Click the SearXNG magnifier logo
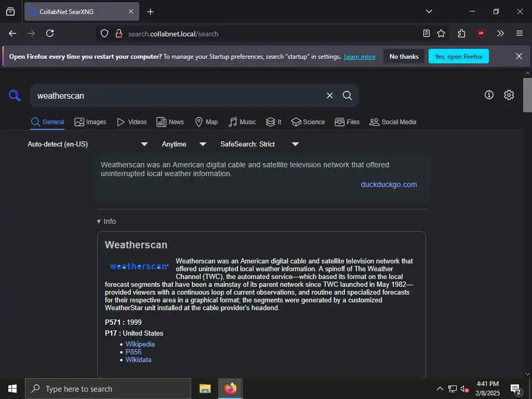Screen dimensions: 532x399 click(x=15, y=96)
